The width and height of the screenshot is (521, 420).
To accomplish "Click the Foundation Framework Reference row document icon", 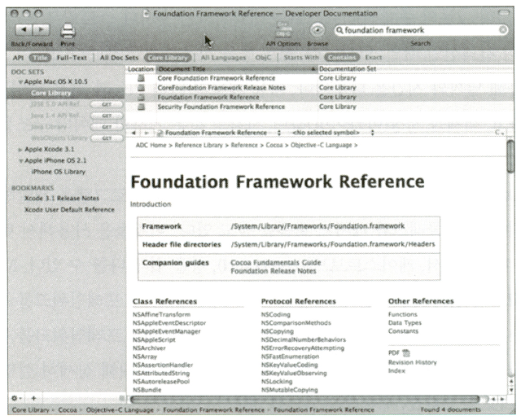I will coord(141,98).
